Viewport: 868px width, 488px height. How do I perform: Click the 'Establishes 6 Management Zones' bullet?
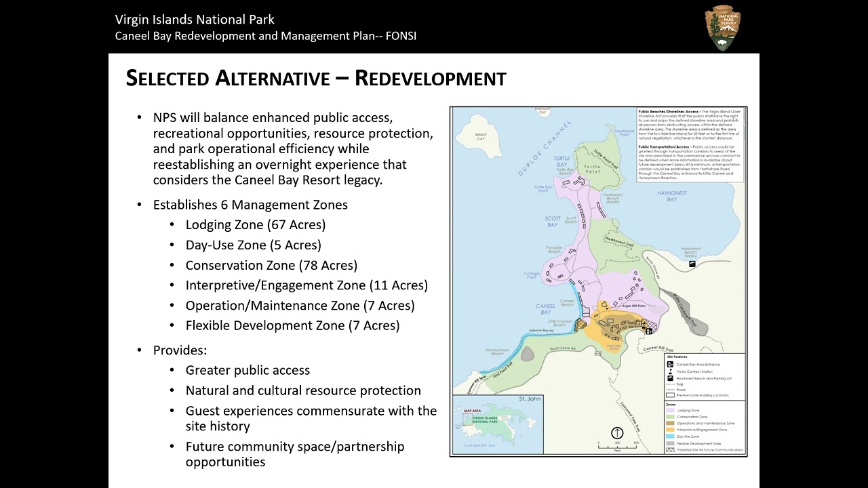250,205
